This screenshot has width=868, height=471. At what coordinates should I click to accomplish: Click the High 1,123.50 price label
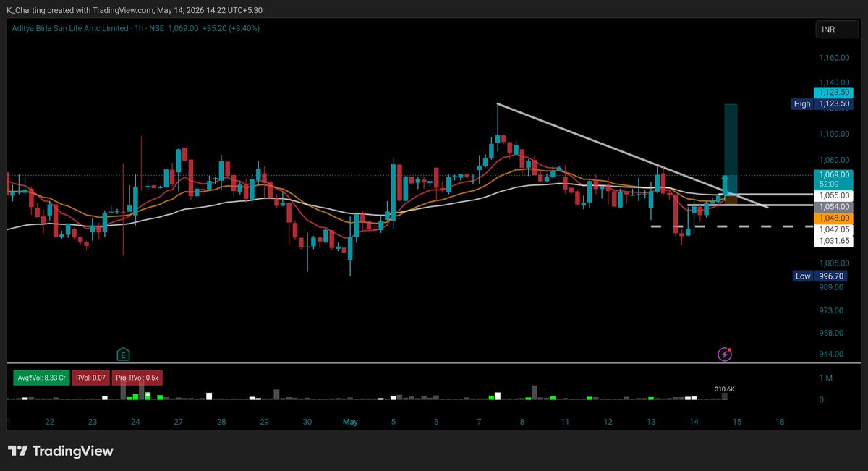click(x=823, y=104)
